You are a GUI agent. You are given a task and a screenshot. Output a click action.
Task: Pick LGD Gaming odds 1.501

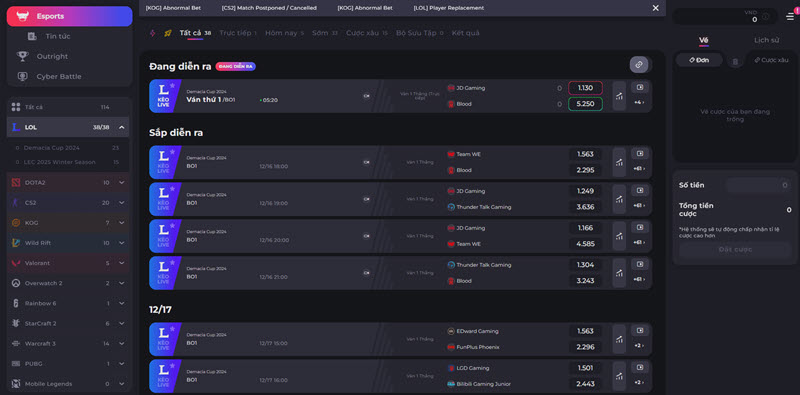point(585,368)
